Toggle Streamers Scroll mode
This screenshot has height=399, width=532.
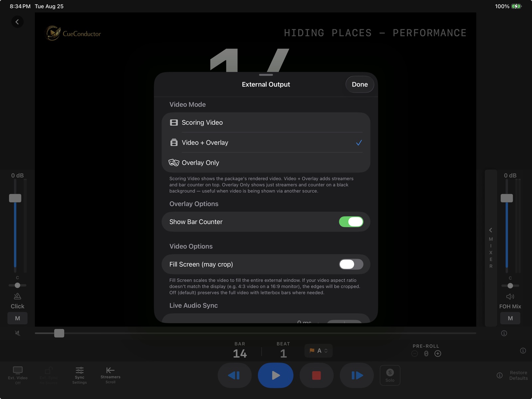pyautogui.click(x=110, y=375)
